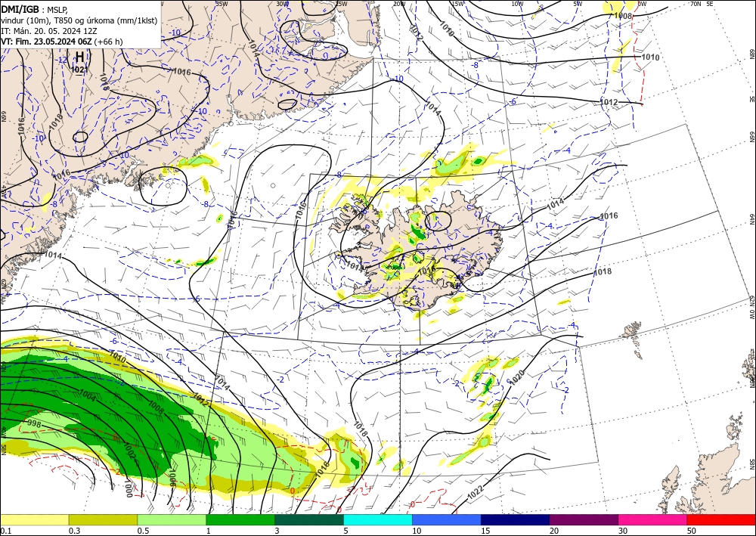Click the 1004 isobar label
Viewport: 756px width, 536px height.
tap(87, 395)
